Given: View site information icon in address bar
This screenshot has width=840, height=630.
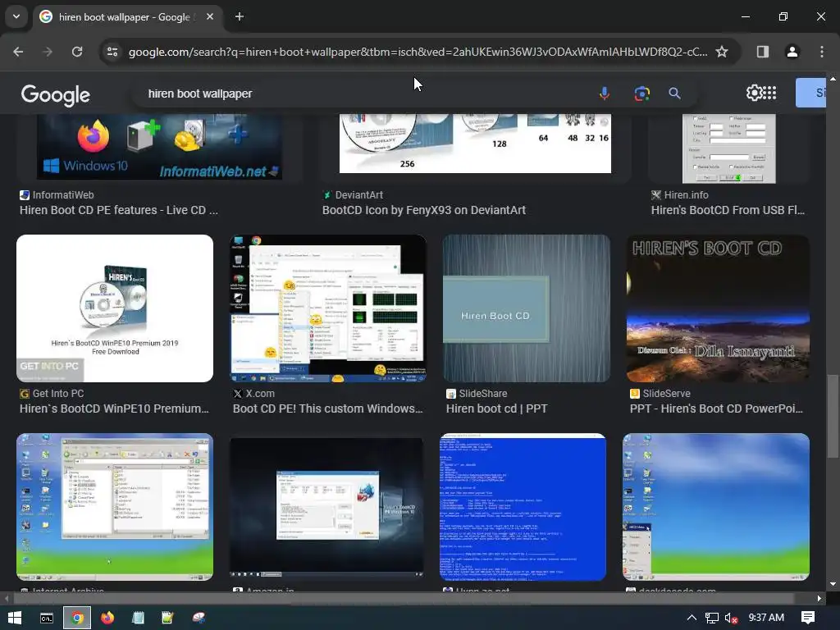Looking at the screenshot, I should tap(112, 52).
